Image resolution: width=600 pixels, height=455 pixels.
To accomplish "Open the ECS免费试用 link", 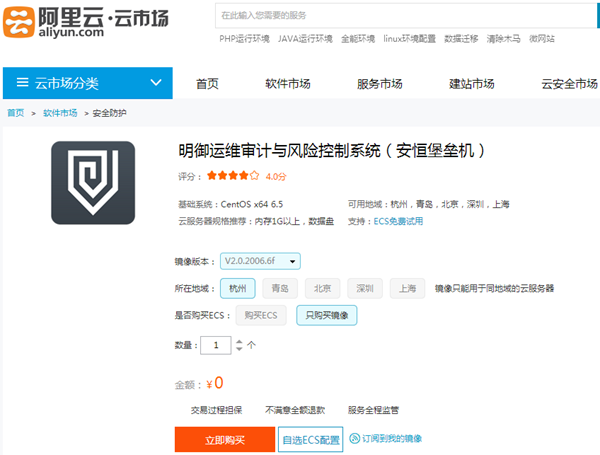I will (x=398, y=221).
